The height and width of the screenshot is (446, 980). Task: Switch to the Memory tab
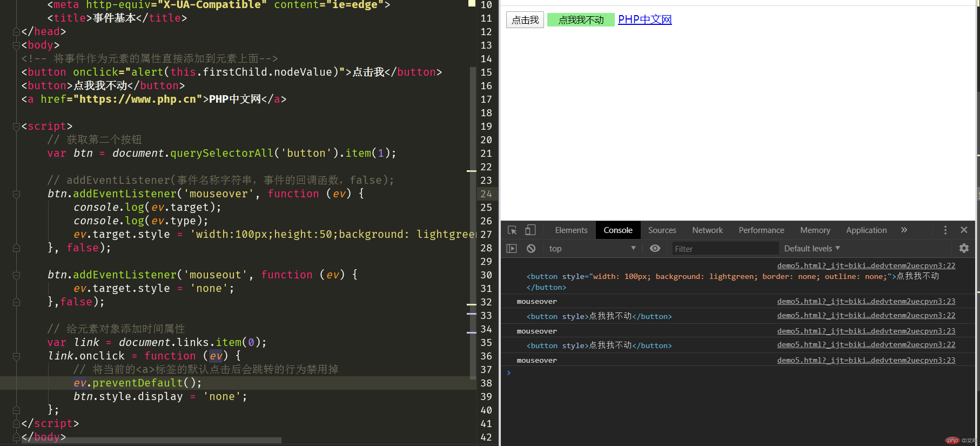815,230
